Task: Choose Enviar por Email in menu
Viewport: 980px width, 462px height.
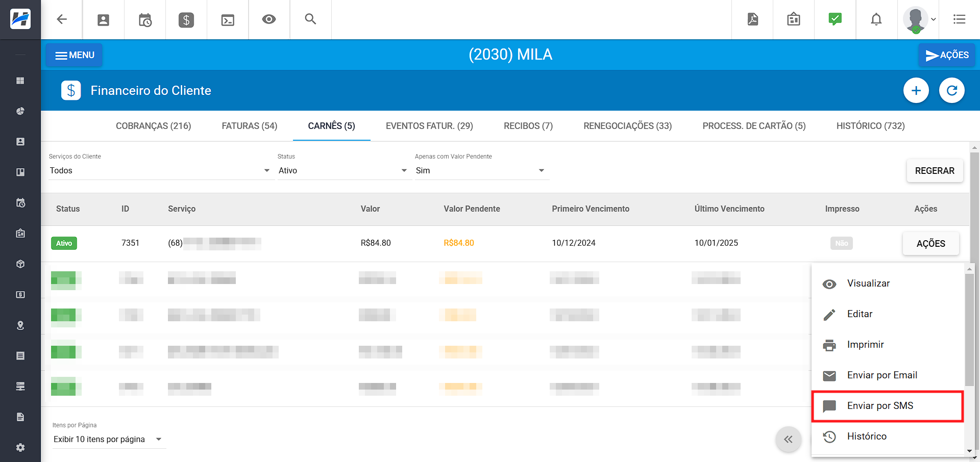Action: pyautogui.click(x=887, y=375)
